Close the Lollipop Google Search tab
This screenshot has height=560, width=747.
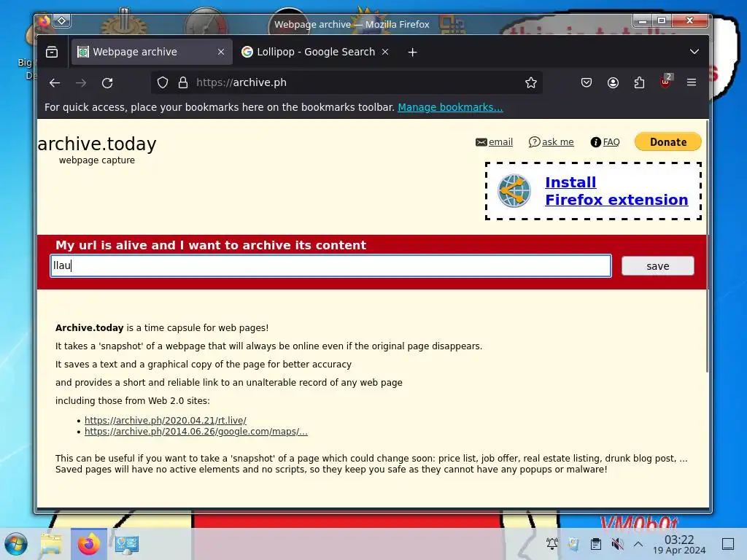385,52
